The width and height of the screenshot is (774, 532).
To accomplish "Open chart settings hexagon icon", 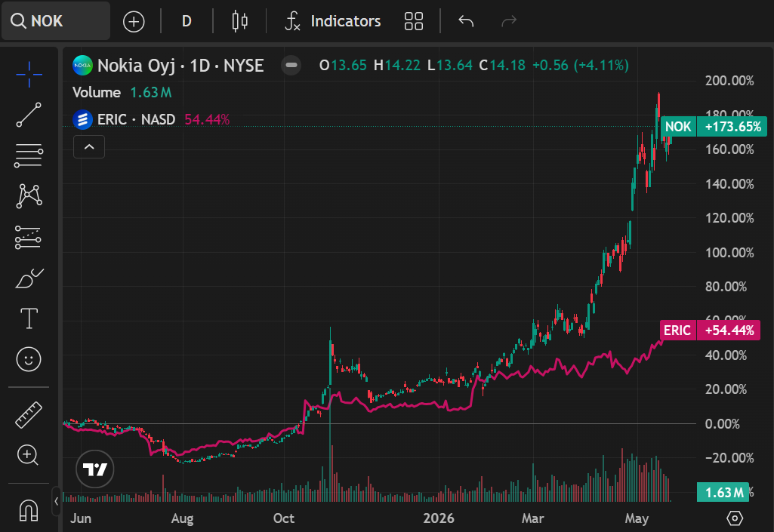I will pyautogui.click(x=735, y=518).
